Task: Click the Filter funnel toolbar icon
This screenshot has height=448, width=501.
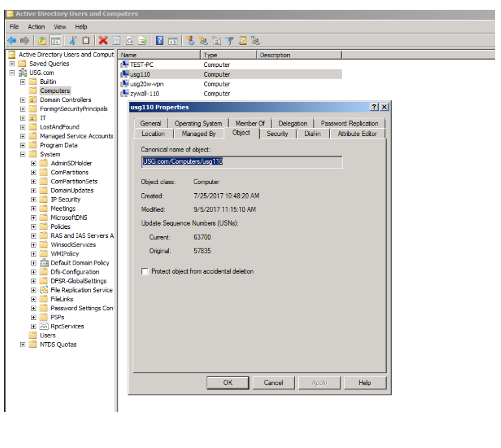Action: 229,40
